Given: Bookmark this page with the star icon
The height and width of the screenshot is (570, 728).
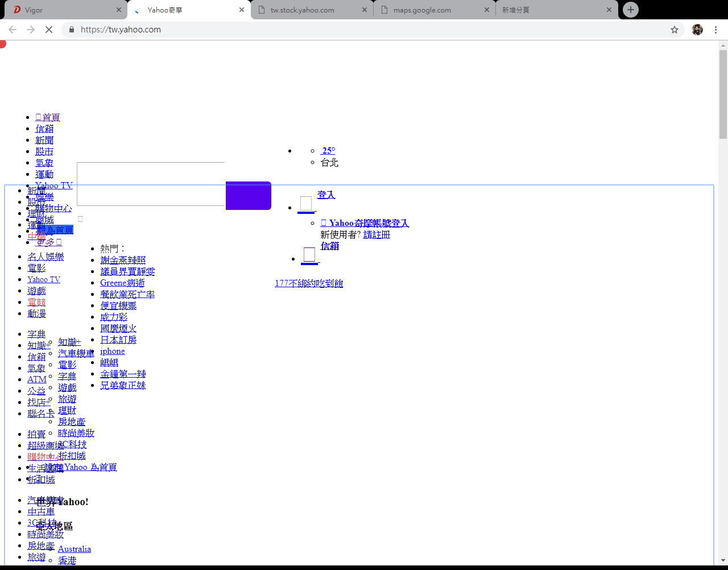Looking at the screenshot, I should click(675, 30).
